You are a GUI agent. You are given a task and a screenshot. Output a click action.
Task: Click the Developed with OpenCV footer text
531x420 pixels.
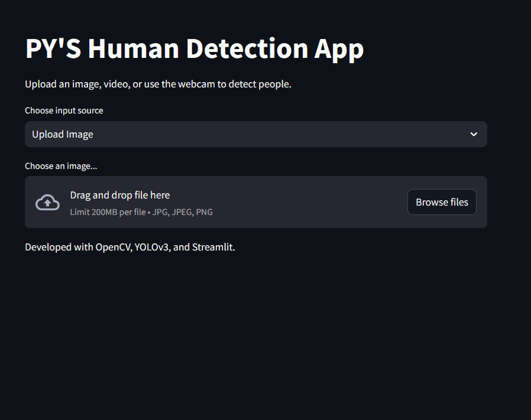[130, 247]
